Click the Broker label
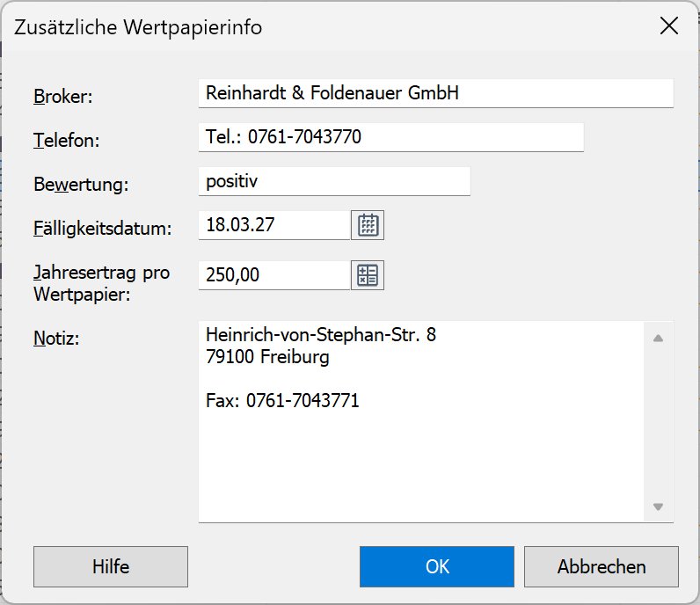Viewport: 700px width, 605px height. pyautogui.click(x=63, y=97)
